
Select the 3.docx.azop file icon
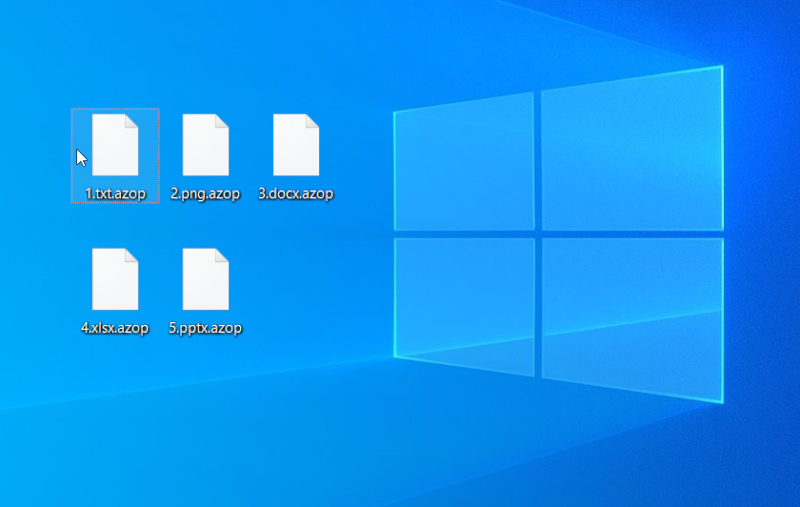(x=296, y=145)
